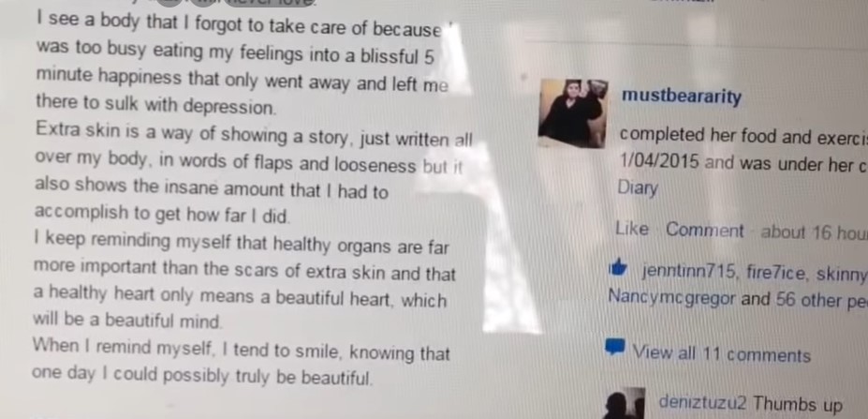Open deniztuzu2's avatar thumbnail

624,403
